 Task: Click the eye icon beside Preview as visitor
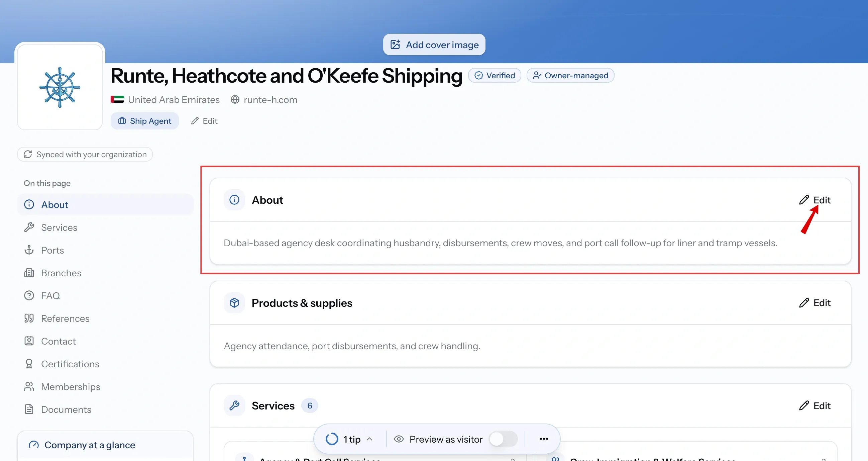coord(399,439)
